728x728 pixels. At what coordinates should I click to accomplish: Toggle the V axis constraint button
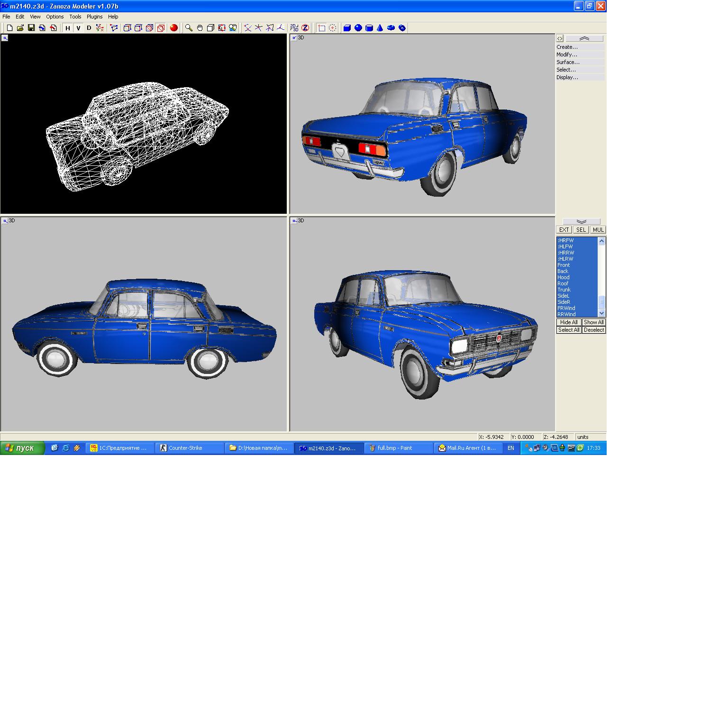[x=78, y=28]
